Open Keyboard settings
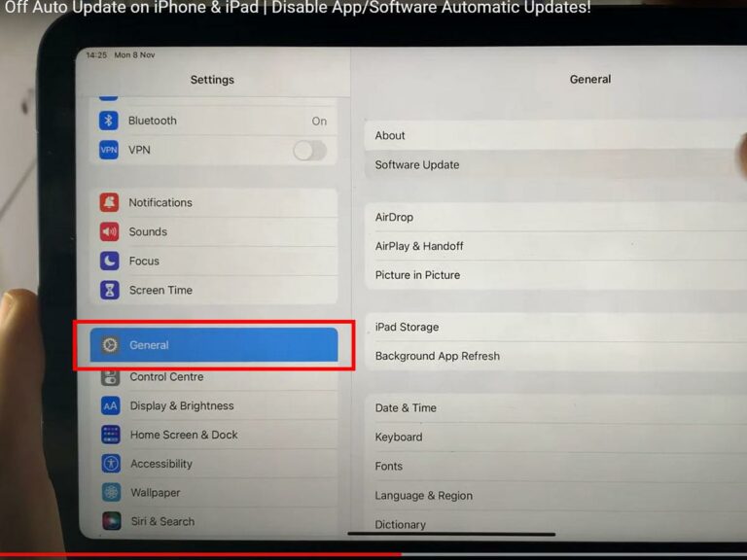 point(555,437)
